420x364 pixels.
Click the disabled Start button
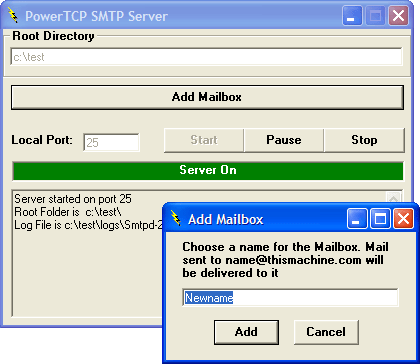coord(204,140)
